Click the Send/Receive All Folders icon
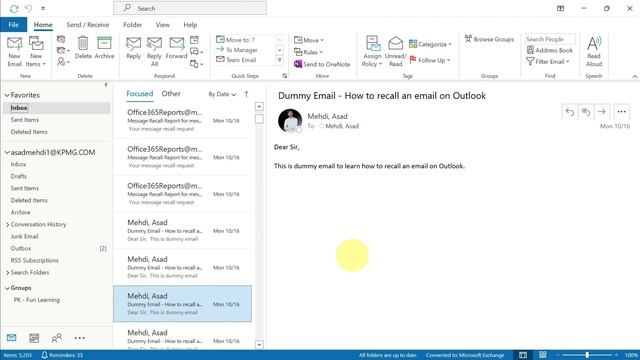This screenshot has width=640, height=360. [14, 9]
